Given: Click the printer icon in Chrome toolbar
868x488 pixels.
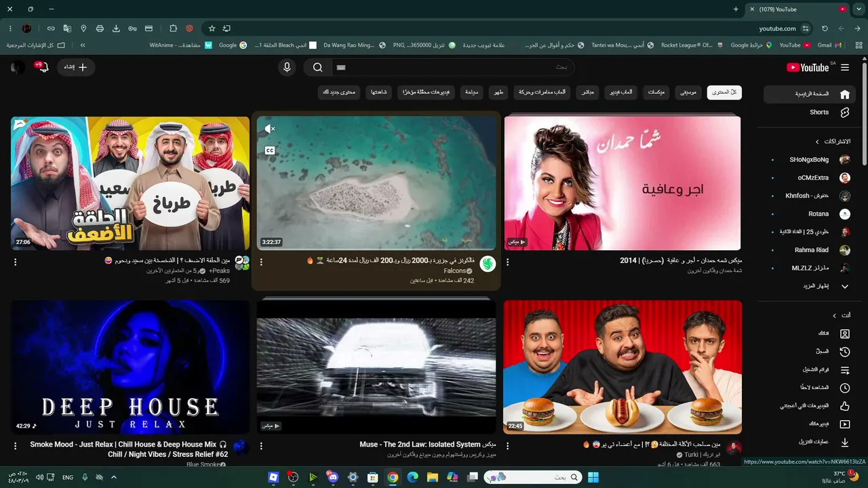Looking at the screenshot, I should click(x=100, y=28).
